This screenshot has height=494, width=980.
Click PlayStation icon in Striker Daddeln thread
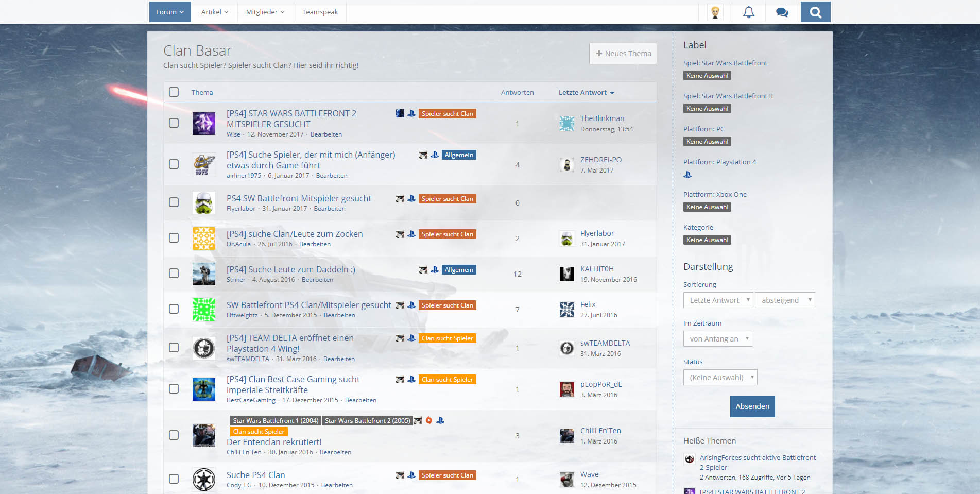[x=435, y=269]
